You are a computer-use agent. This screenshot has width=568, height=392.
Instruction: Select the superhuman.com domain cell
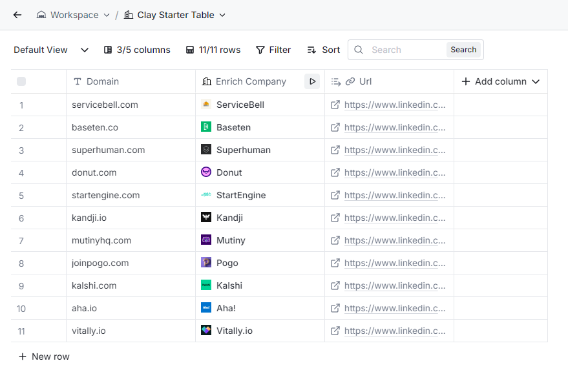(131, 150)
